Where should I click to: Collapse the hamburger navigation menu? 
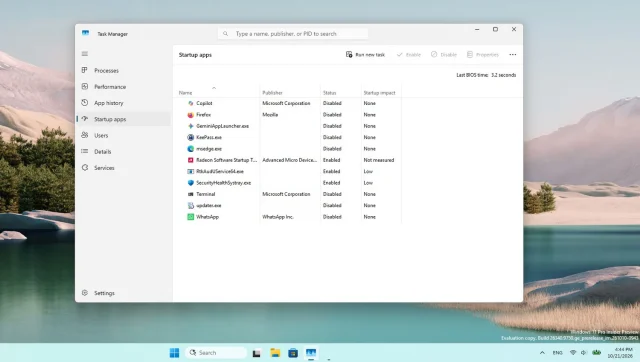tap(85, 54)
